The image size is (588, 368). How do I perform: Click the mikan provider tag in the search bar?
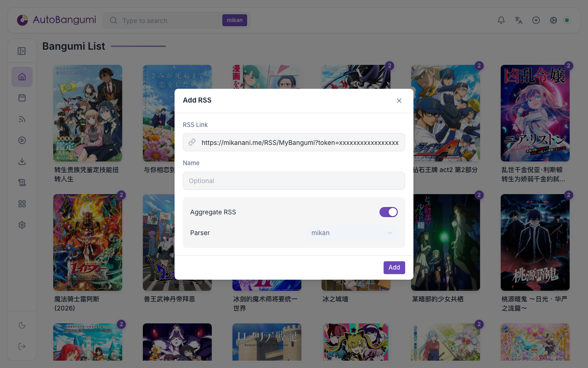pos(235,20)
